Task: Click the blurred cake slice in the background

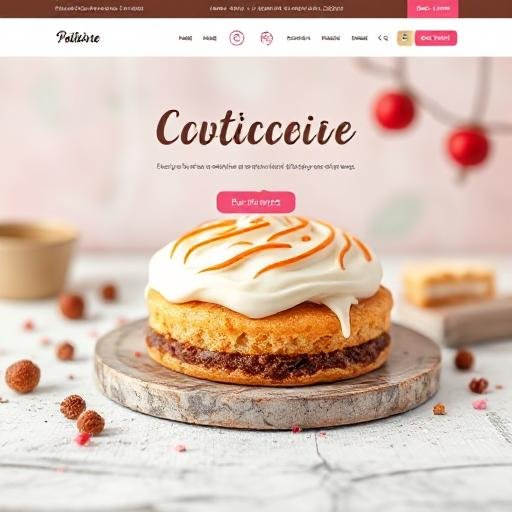Action: click(449, 284)
